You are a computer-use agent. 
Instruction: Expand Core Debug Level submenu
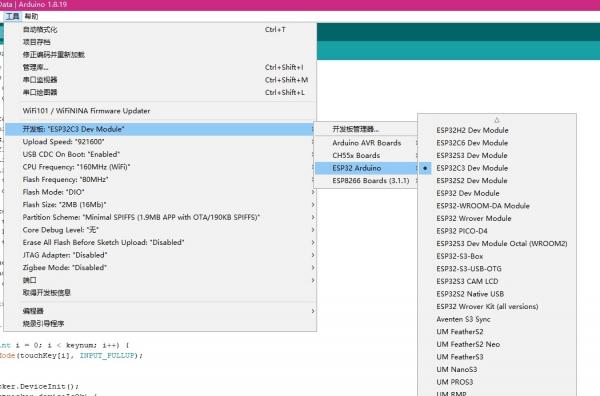[160, 230]
